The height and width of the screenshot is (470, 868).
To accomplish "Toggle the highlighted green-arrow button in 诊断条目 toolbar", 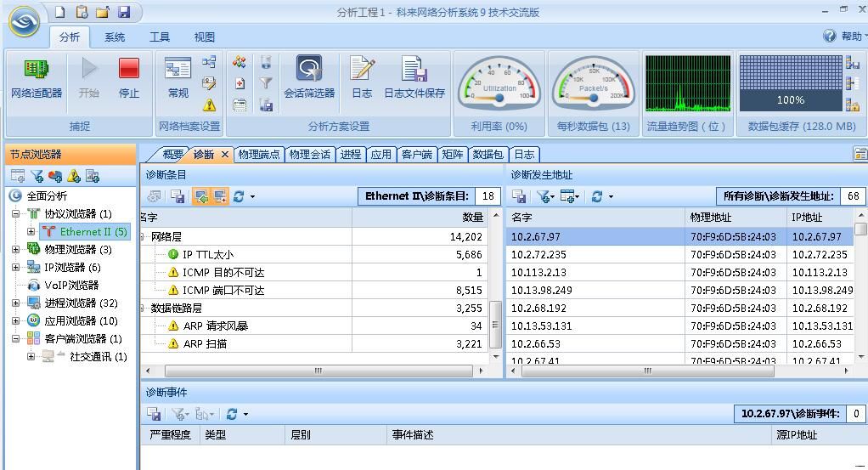I will pos(201,196).
